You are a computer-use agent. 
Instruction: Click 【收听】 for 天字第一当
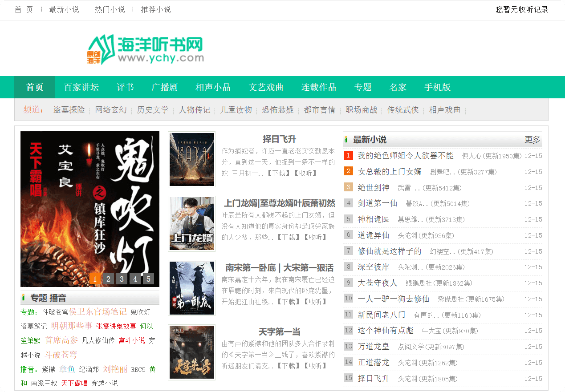(x=316, y=366)
